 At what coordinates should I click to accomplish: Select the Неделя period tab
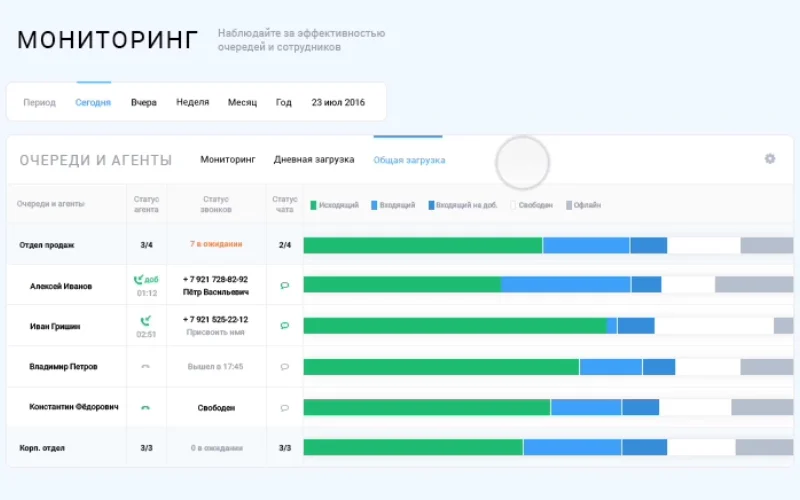coord(192,102)
